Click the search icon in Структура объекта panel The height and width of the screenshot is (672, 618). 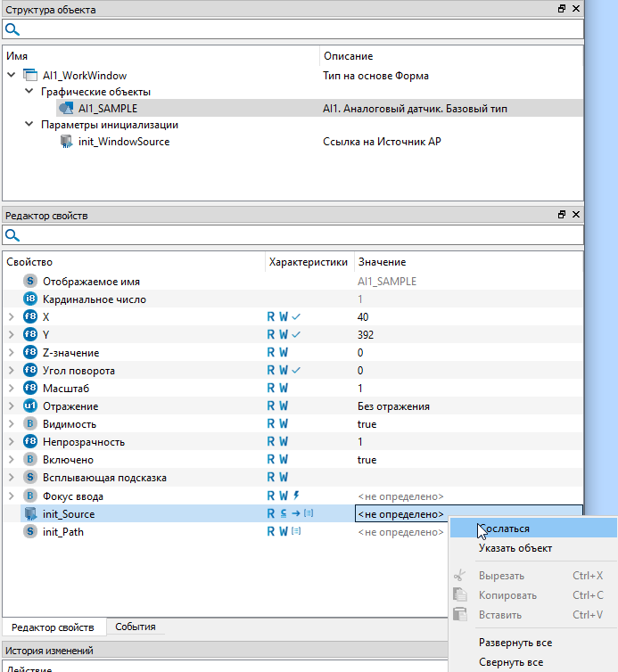point(12,29)
